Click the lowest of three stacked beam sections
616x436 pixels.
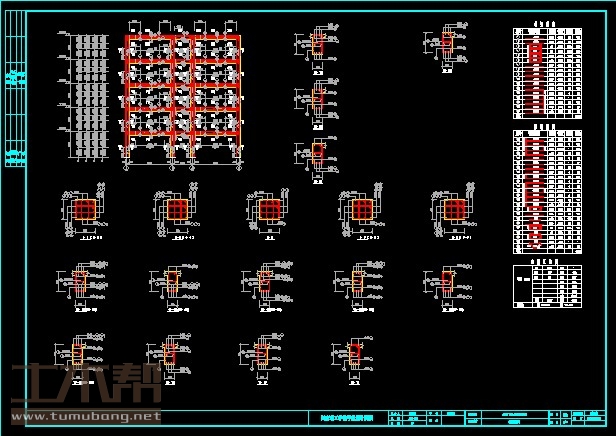(316, 158)
